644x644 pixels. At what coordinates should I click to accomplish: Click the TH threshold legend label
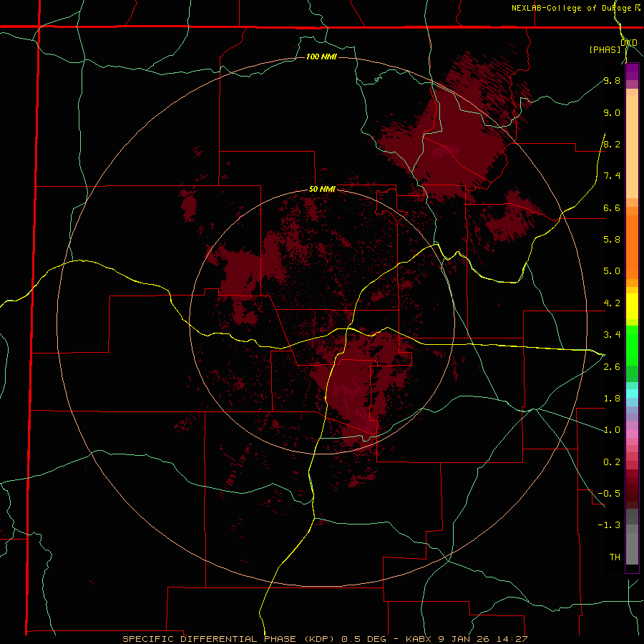click(x=615, y=557)
